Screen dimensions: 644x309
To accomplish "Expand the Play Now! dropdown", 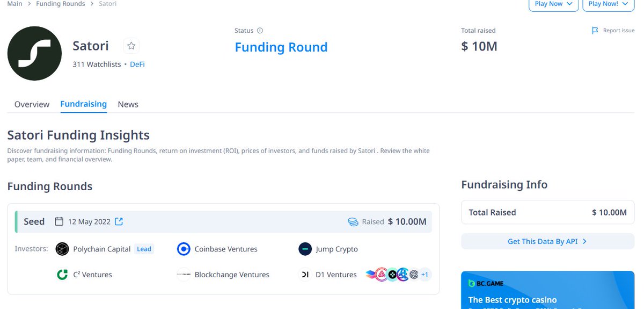I will [609, 4].
